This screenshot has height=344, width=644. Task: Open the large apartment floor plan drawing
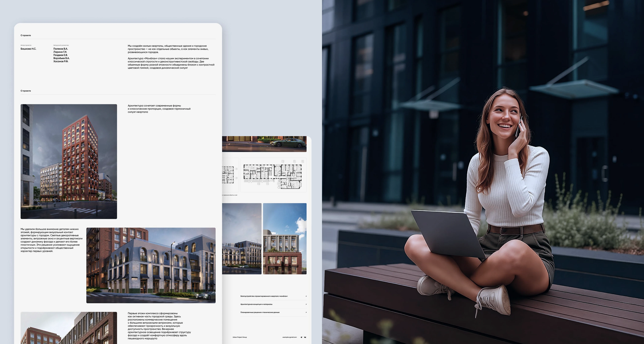pyautogui.click(x=273, y=175)
